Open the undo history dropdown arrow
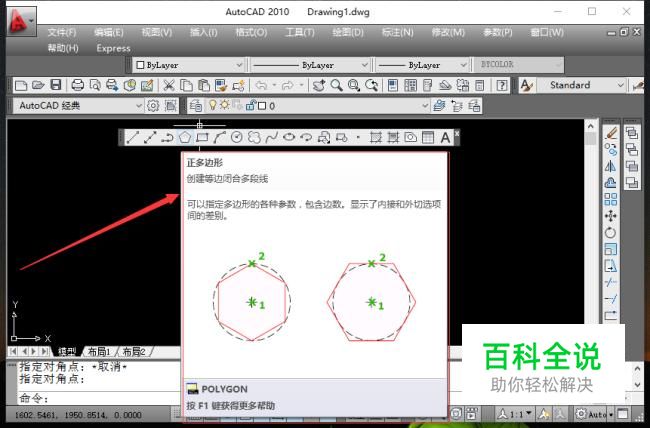This screenshot has width=650, height=428. click(x=274, y=85)
